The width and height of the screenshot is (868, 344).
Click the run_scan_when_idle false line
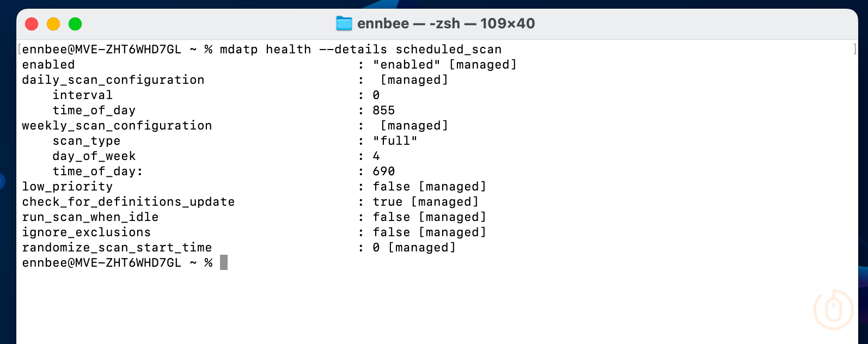tap(90, 217)
